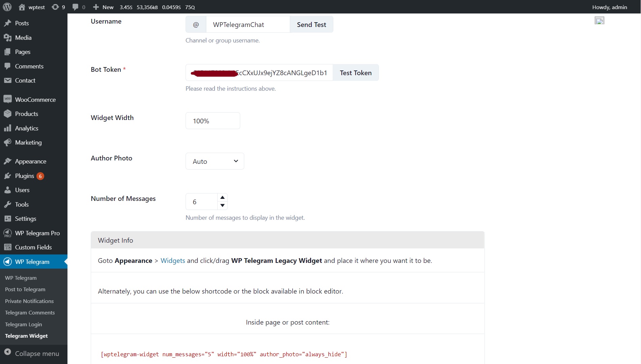Click the 0.0459S query time text
The width and height of the screenshot is (641, 364).
[171, 7]
